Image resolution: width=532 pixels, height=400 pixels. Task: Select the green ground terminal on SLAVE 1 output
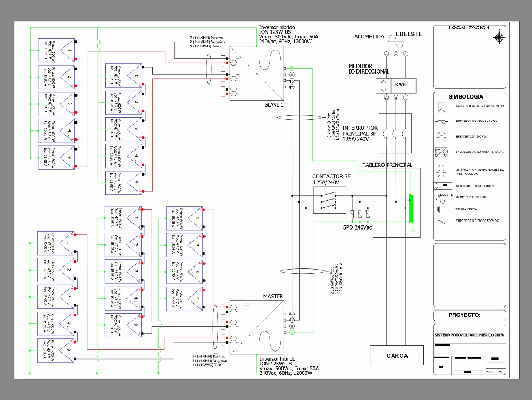(292, 68)
